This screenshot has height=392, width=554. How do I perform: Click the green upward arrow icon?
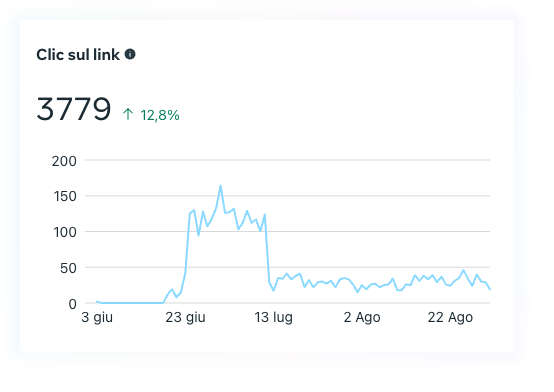coord(128,114)
